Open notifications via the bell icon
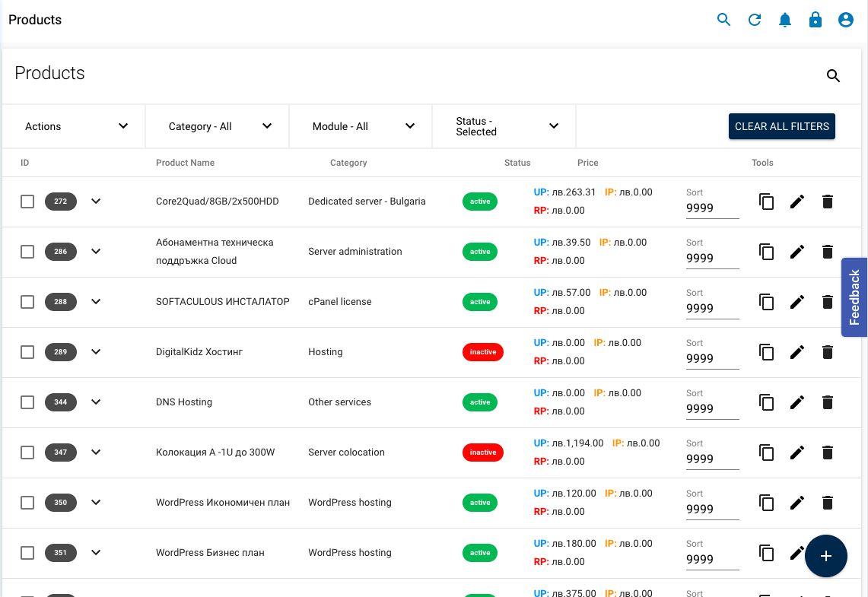This screenshot has width=868, height=597. click(x=784, y=20)
